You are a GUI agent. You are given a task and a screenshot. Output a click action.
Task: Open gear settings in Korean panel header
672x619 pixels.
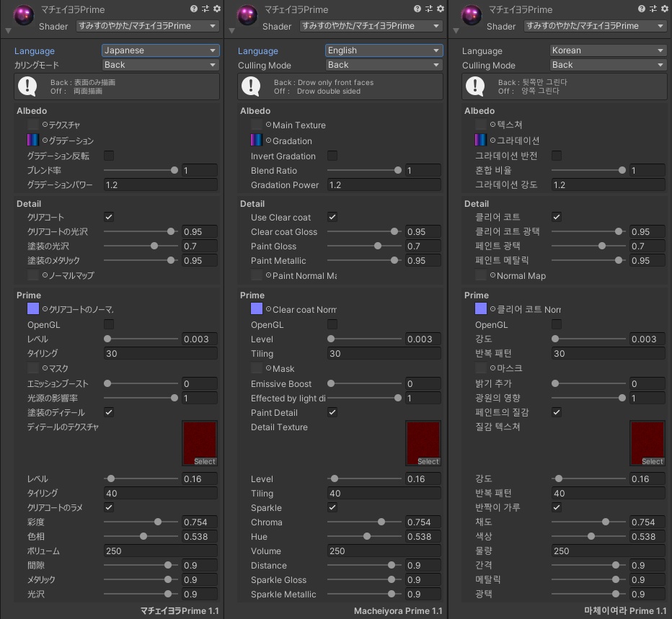665,9
